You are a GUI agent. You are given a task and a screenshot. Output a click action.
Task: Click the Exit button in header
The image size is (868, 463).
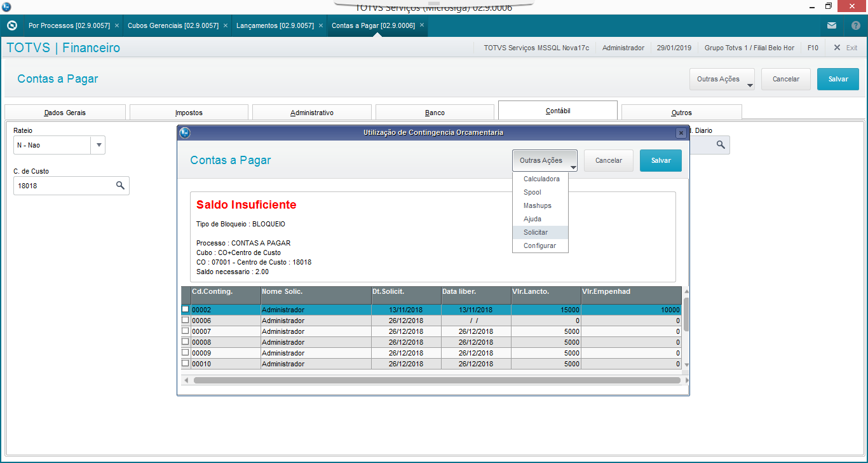(846, 48)
